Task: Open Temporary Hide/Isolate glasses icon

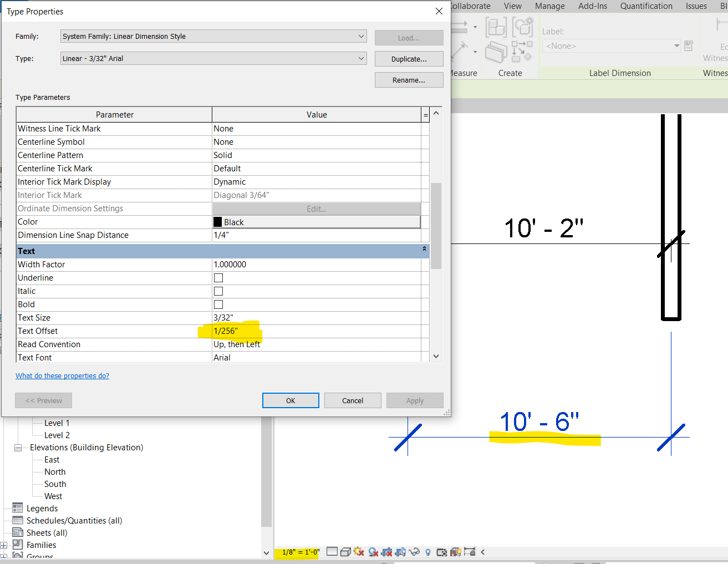Action: tap(414, 551)
